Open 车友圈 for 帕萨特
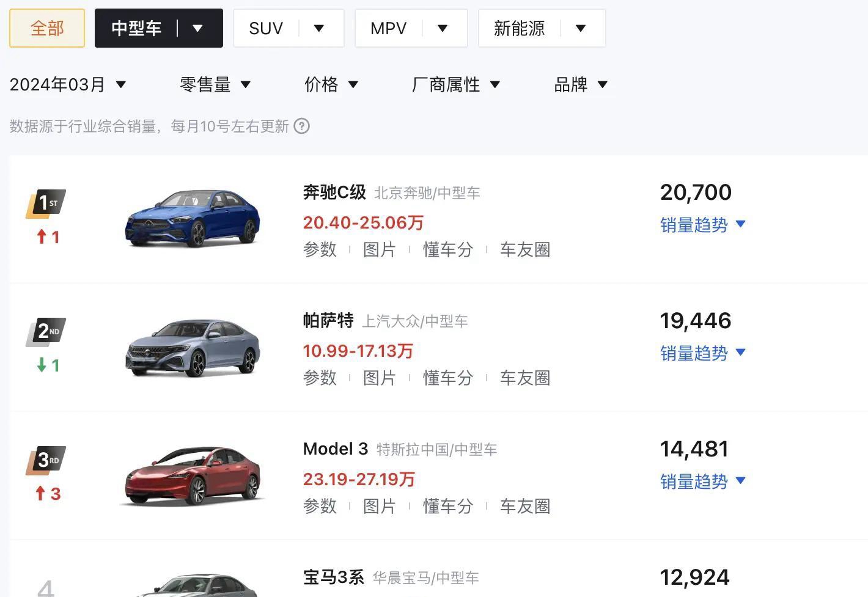This screenshot has height=597, width=868. (525, 378)
